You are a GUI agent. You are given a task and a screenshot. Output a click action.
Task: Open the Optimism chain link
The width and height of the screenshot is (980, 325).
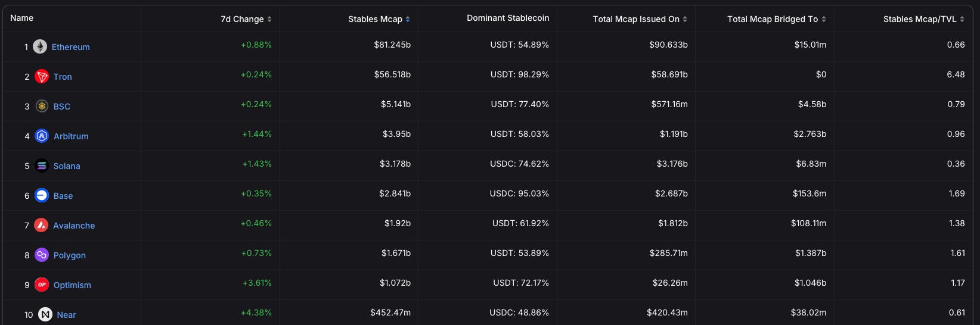[x=72, y=285]
